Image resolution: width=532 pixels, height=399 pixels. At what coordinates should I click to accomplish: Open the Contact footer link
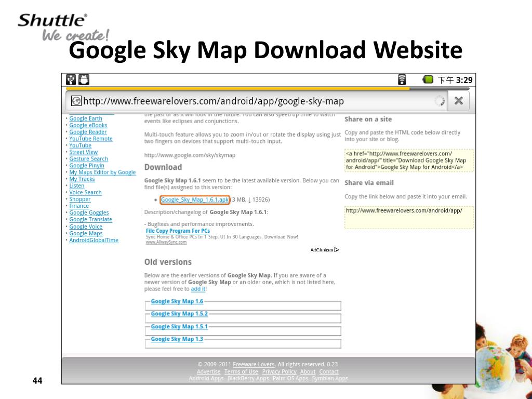[x=329, y=372]
